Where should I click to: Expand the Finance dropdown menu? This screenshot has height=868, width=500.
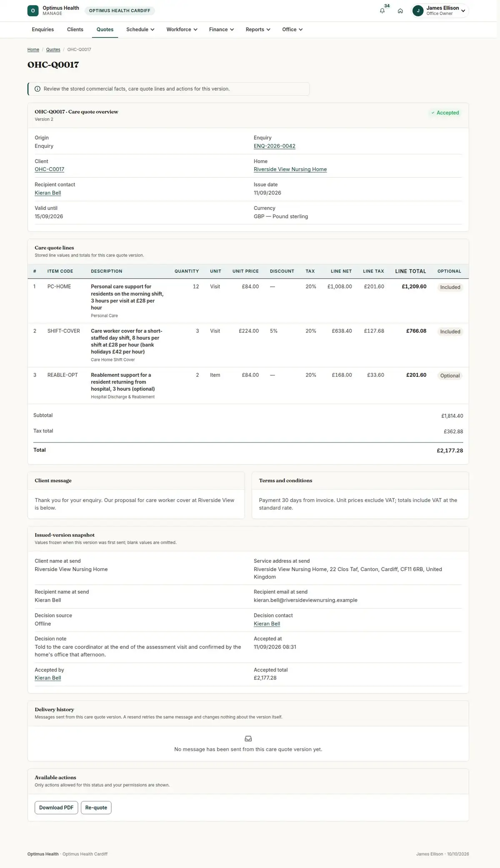[x=221, y=30]
